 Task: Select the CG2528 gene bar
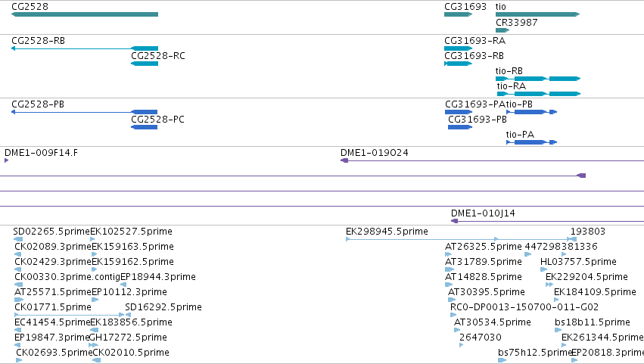(85, 14)
